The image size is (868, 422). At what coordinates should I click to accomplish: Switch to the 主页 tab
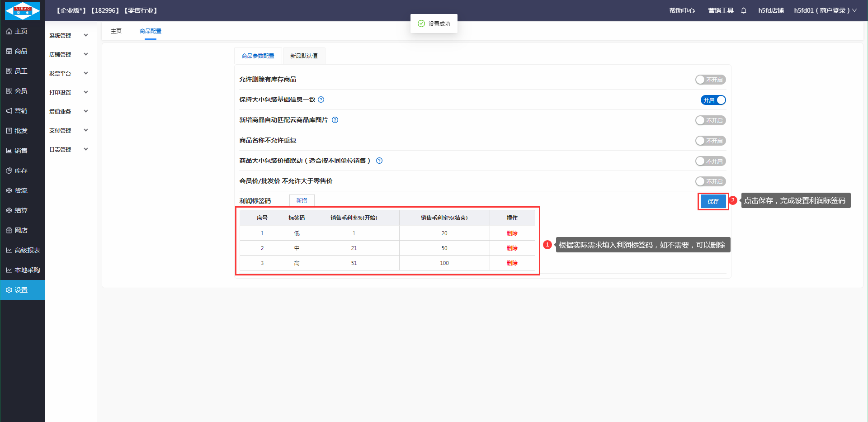116,31
